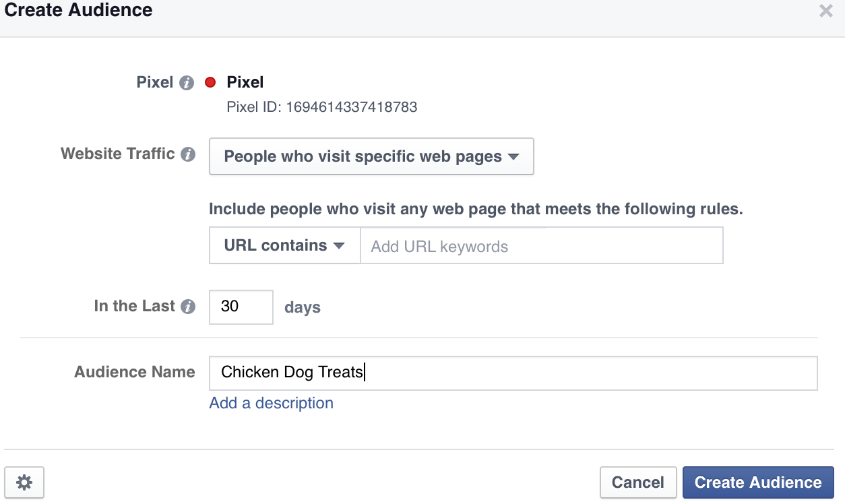Screen dimensions: 845x504
Task: Close the Create Audience dialog
Action: click(825, 11)
